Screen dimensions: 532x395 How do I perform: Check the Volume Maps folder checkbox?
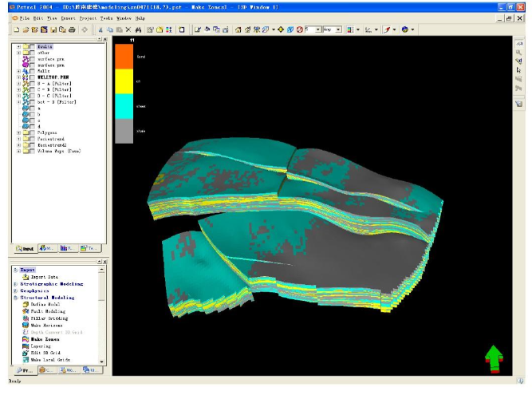pos(32,150)
